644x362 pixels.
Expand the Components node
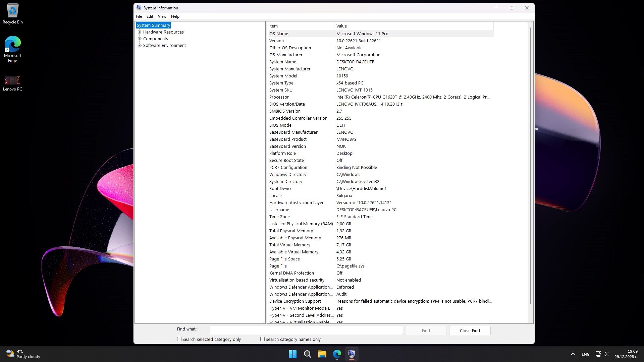pyautogui.click(x=140, y=39)
